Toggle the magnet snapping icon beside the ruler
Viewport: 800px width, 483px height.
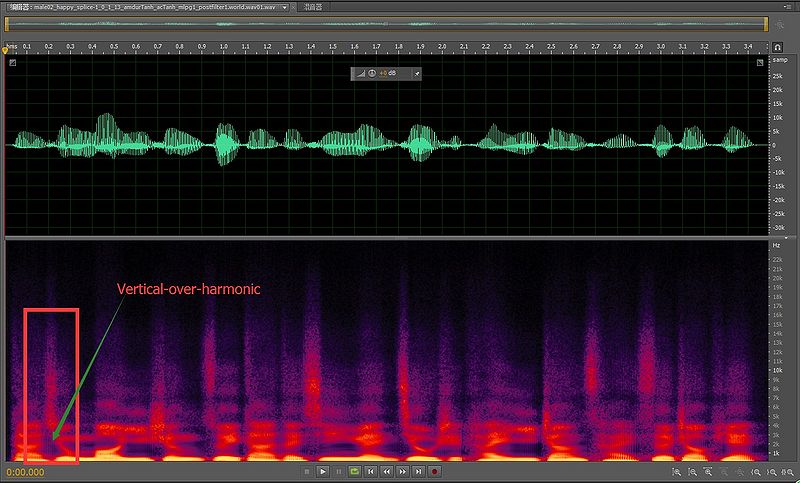click(777, 47)
